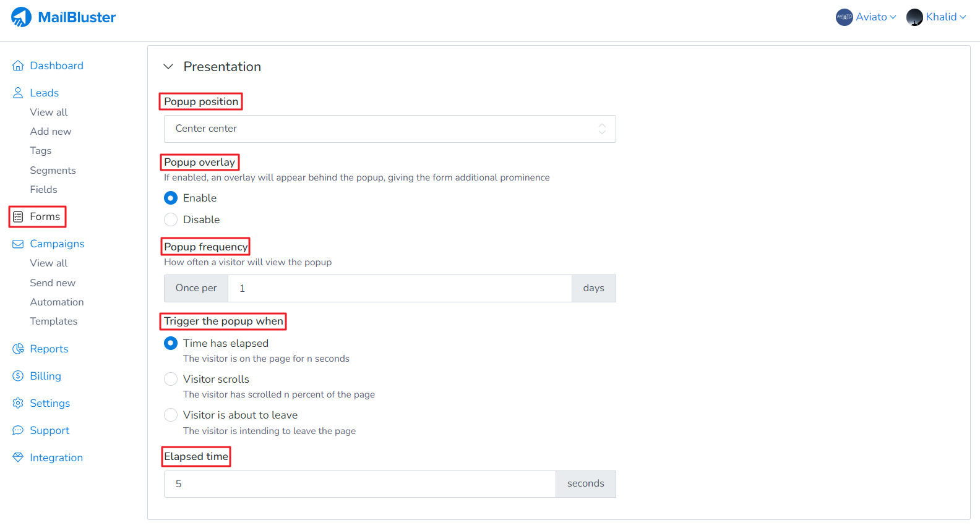Collapse the Presentation section
Viewport: 980px width, 528px height.
pyautogui.click(x=168, y=66)
